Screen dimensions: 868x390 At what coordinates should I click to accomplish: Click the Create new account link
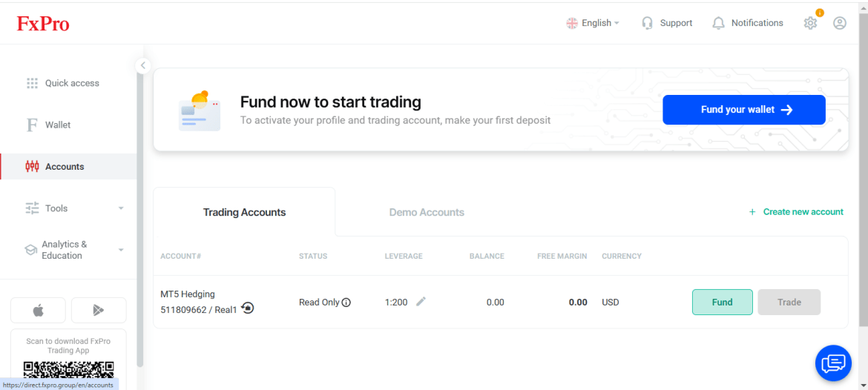[796, 212]
